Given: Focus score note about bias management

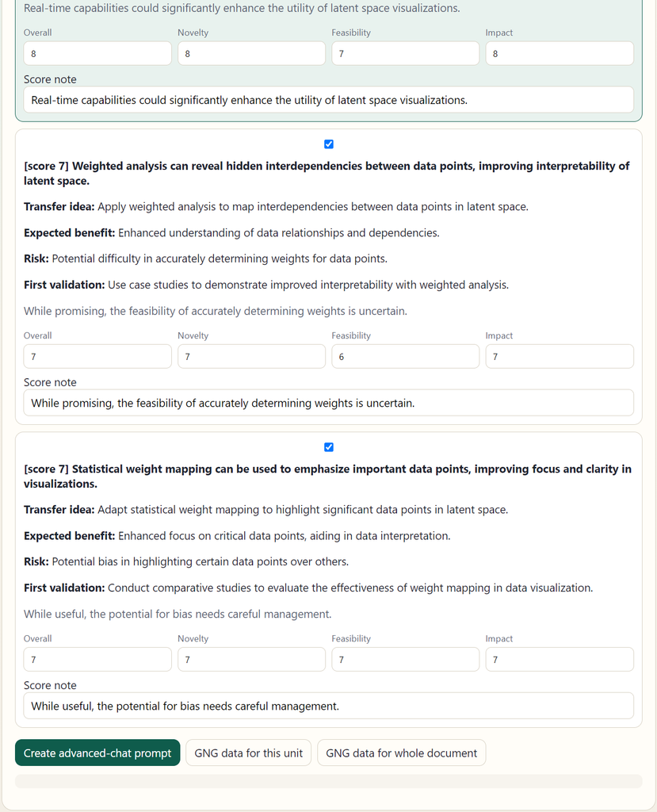Looking at the screenshot, I should pos(329,706).
